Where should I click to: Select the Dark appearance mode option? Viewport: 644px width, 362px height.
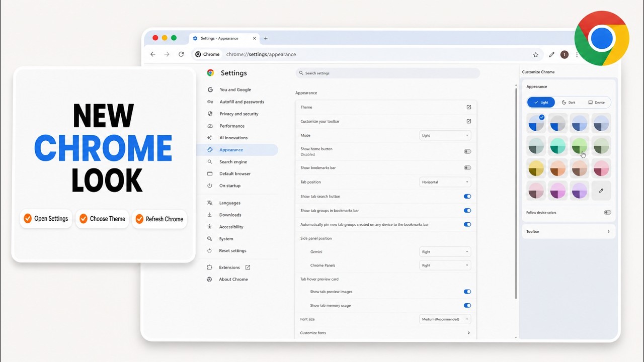click(x=569, y=102)
